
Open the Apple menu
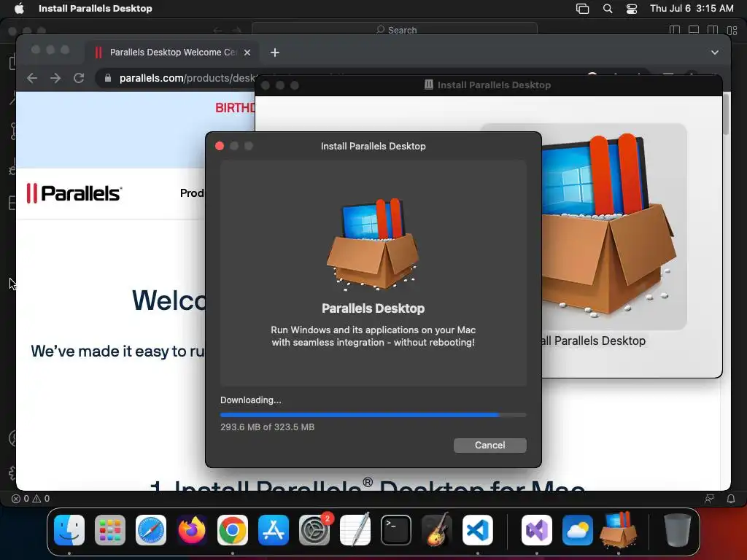pos(19,9)
